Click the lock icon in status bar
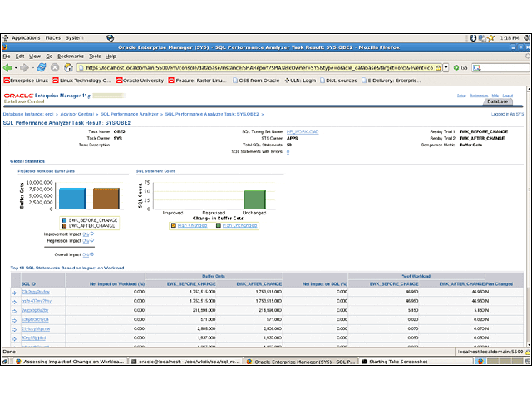 528,352
